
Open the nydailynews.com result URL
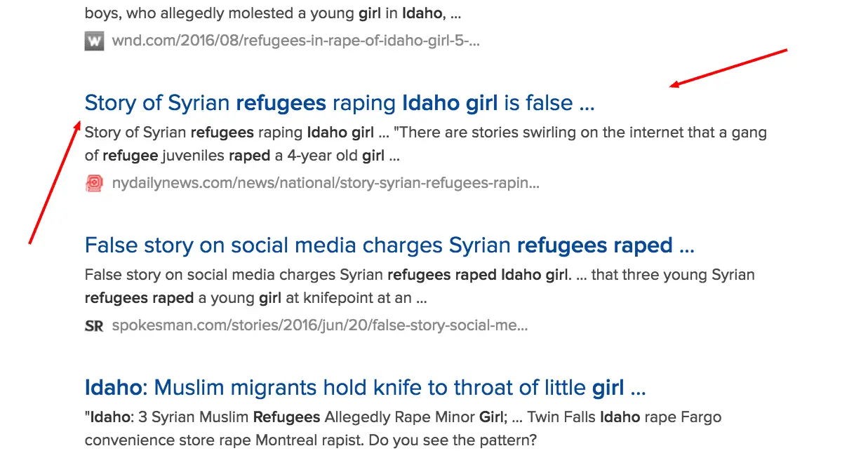[326, 184]
